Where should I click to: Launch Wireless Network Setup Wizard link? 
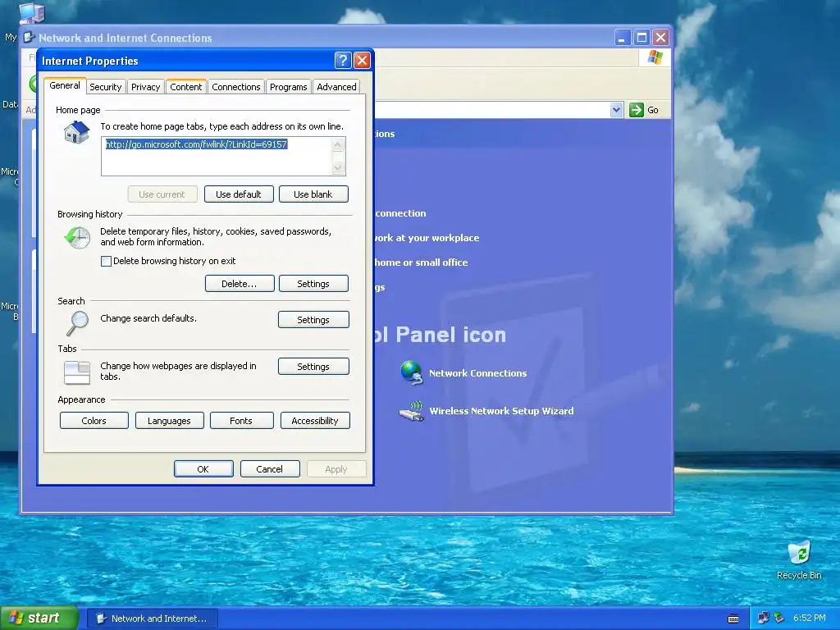click(x=501, y=411)
